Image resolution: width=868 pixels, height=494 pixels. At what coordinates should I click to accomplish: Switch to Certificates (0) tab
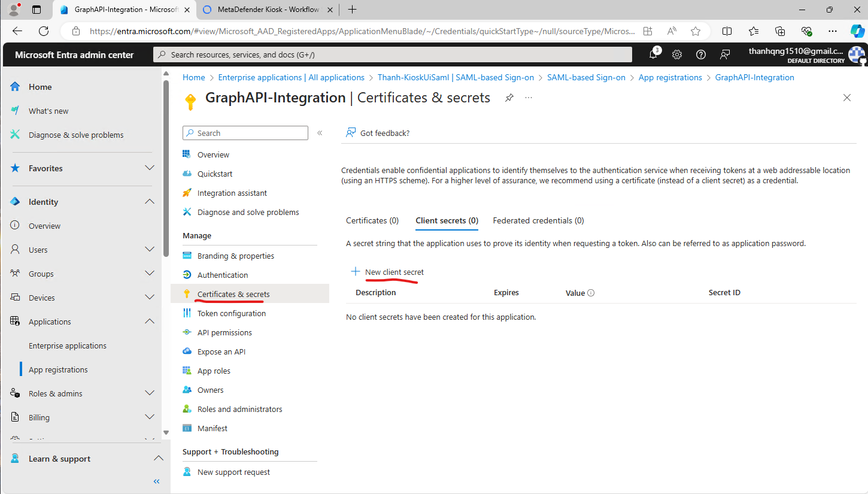tap(372, 220)
